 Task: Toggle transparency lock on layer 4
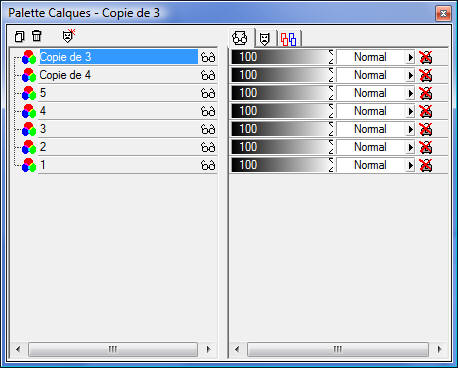(x=426, y=111)
